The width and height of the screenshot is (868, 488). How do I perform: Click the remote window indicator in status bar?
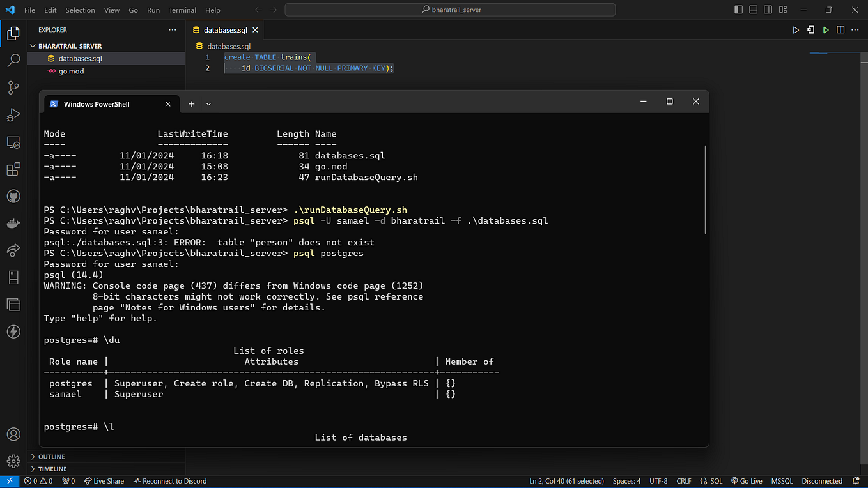click(10, 481)
